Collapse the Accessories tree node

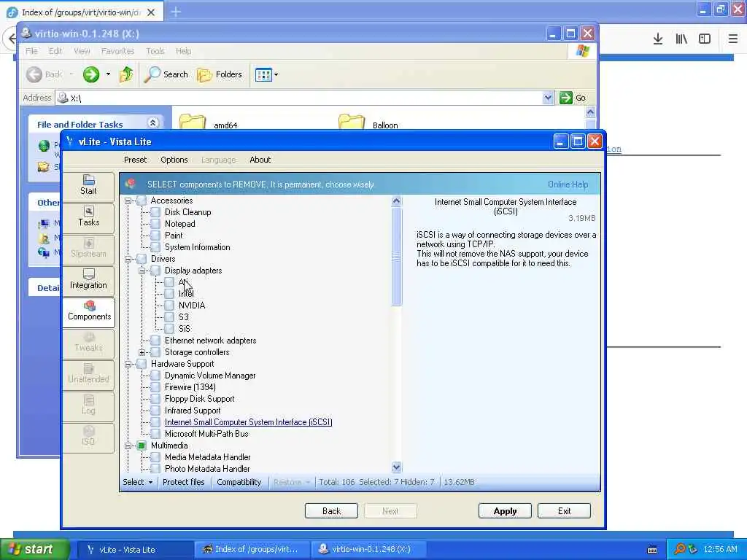(x=128, y=201)
